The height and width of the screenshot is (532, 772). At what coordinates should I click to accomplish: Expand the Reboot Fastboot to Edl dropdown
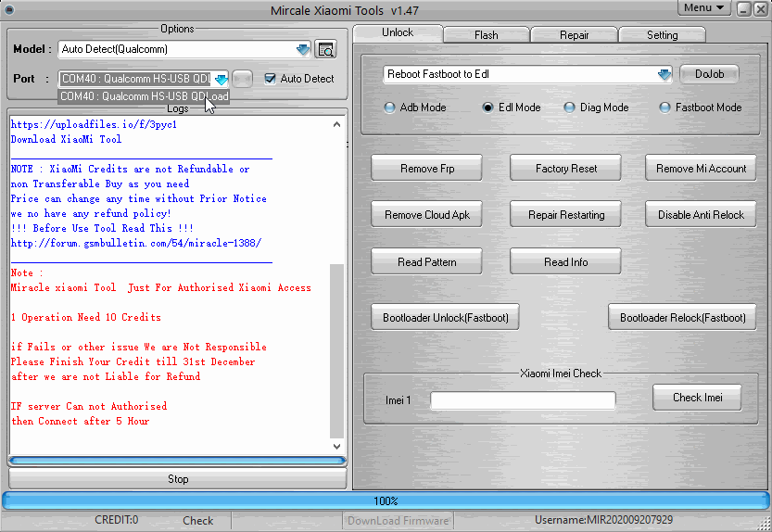coord(664,74)
